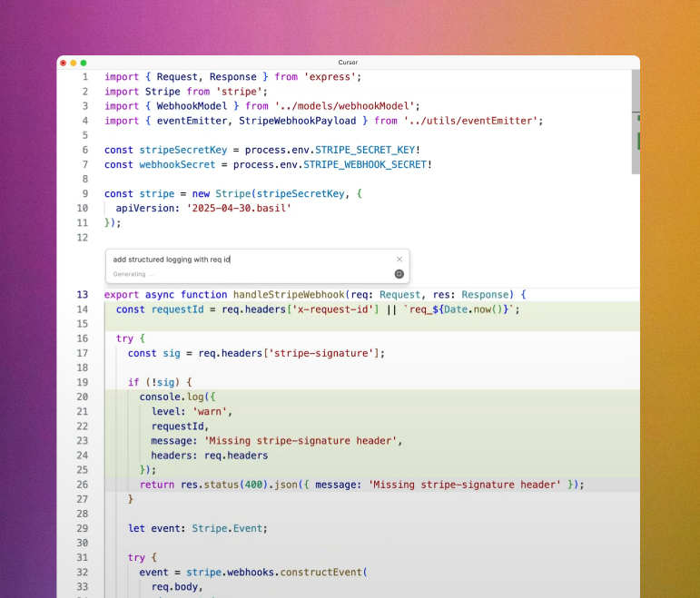Click '2025-04-30.basil' apiVersion string
Screen dimensions: 700x598
point(239,209)
